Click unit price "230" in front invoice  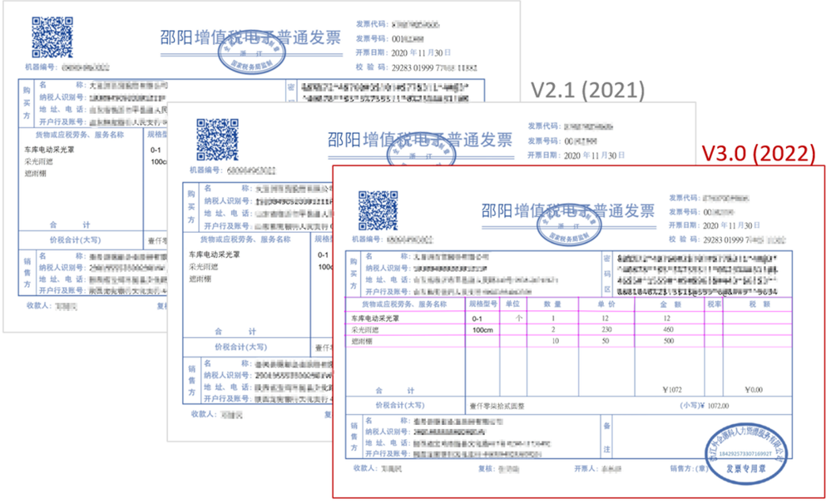tap(606, 329)
